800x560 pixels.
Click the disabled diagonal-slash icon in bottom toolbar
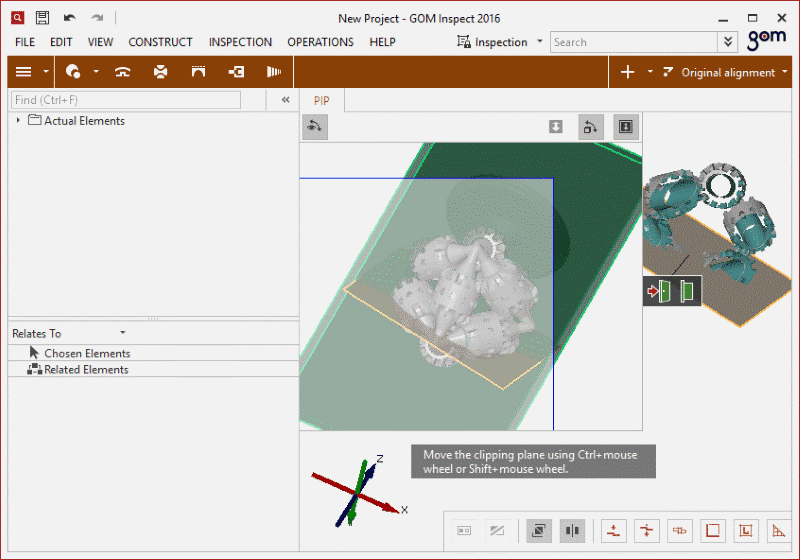click(497, 531)
